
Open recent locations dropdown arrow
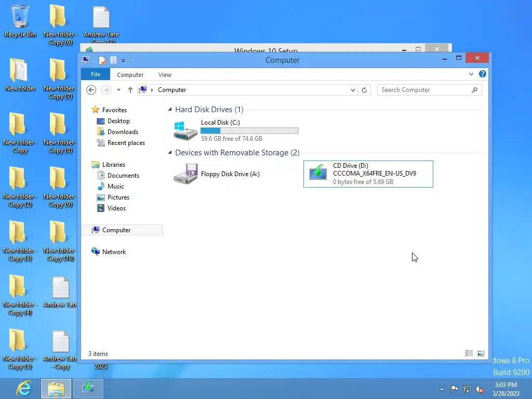pyautogui.click(x=118, y=90)
